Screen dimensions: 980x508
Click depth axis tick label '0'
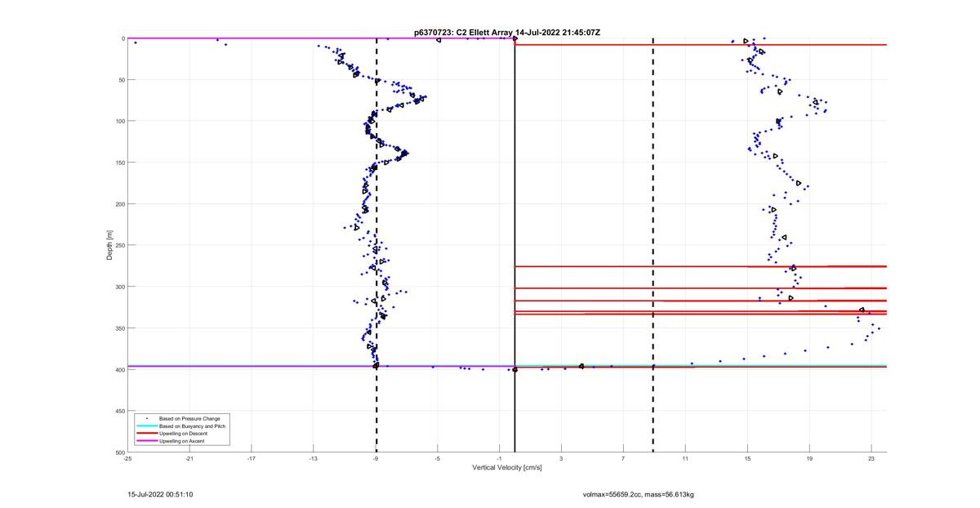pyautogui.click(x=122, y=38)
